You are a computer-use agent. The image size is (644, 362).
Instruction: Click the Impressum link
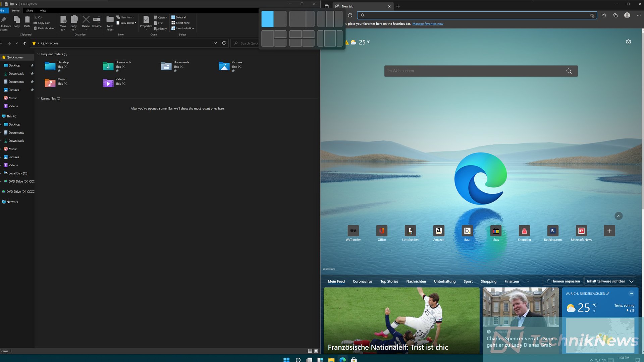coord(329,269)
